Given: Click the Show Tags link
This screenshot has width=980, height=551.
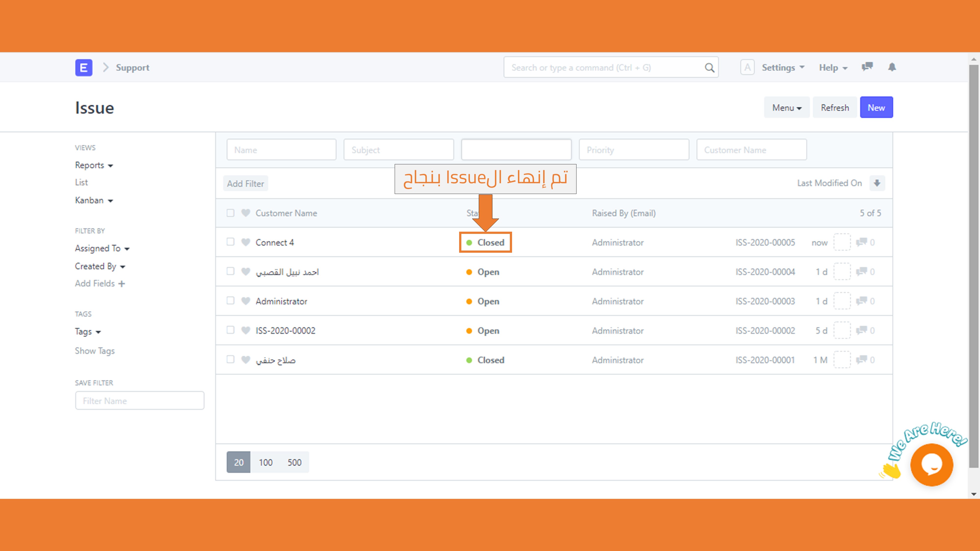Looking at the screenshot, I should tap(95, 351).
